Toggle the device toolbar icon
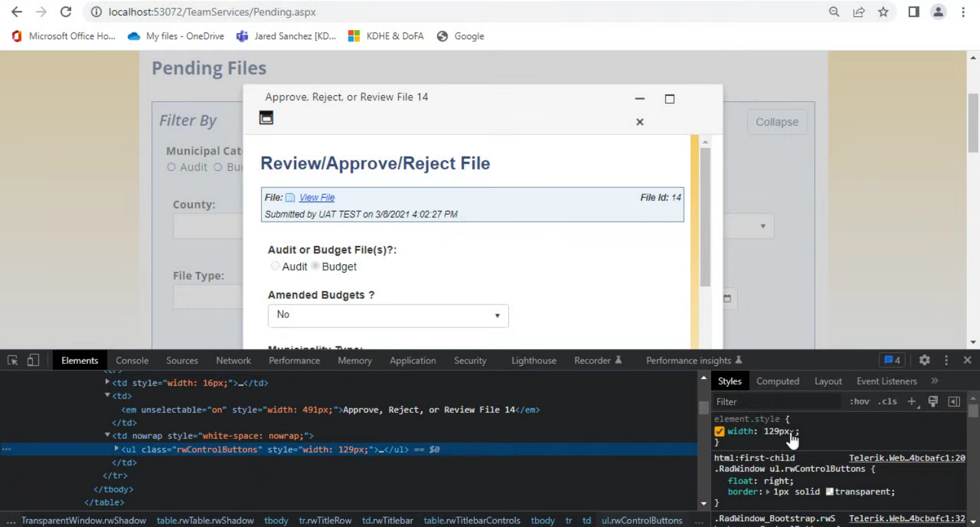This screenshot has height=527, width=980. tap(33, 360)
